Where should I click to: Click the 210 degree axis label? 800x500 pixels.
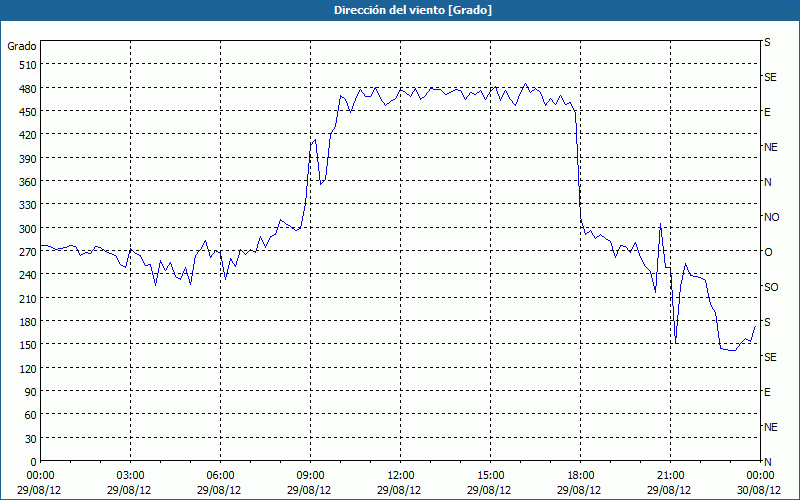click(x=29, y=298)
